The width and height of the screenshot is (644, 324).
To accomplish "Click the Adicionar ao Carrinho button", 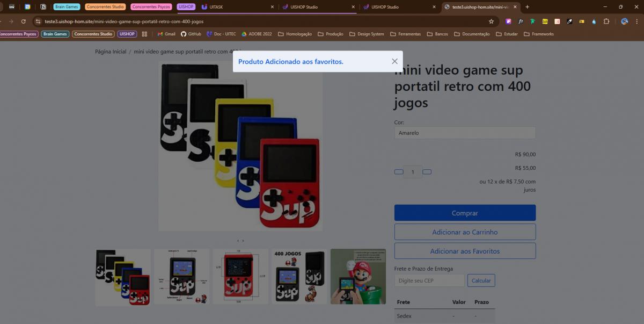I will [x=465, y=232].
